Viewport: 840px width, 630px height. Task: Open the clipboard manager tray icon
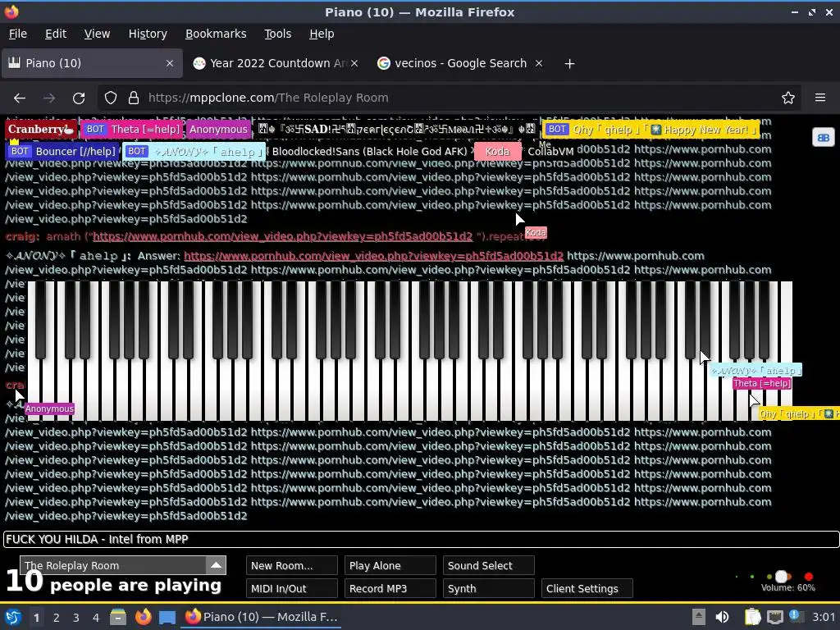coord(753,617)
